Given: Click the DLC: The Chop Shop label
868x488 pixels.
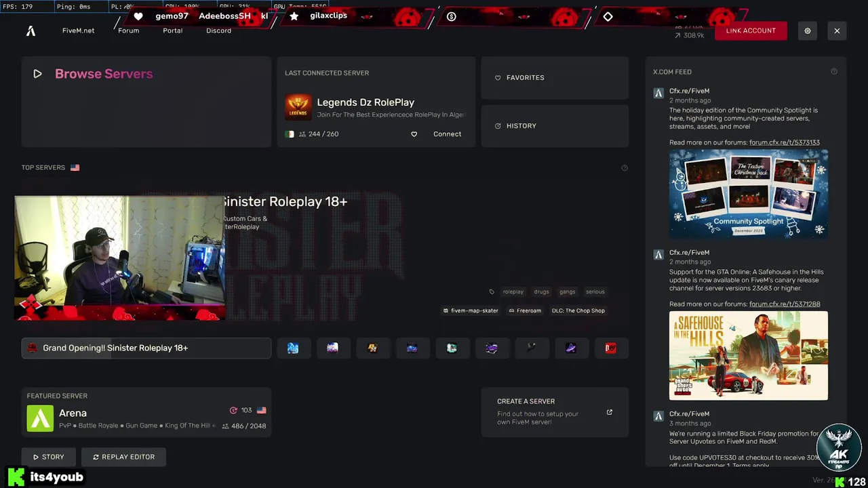Looking at the screenshot, I should point(578,311).
